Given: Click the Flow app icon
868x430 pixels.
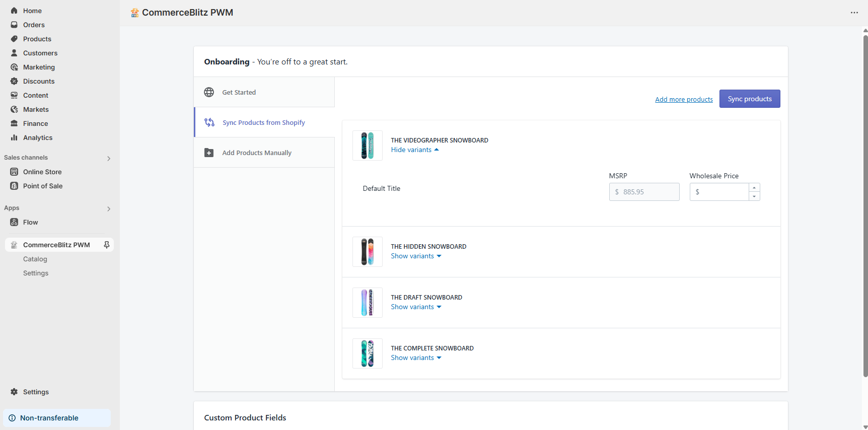Looking at the screenshot, I should click(x=14, y=222).
